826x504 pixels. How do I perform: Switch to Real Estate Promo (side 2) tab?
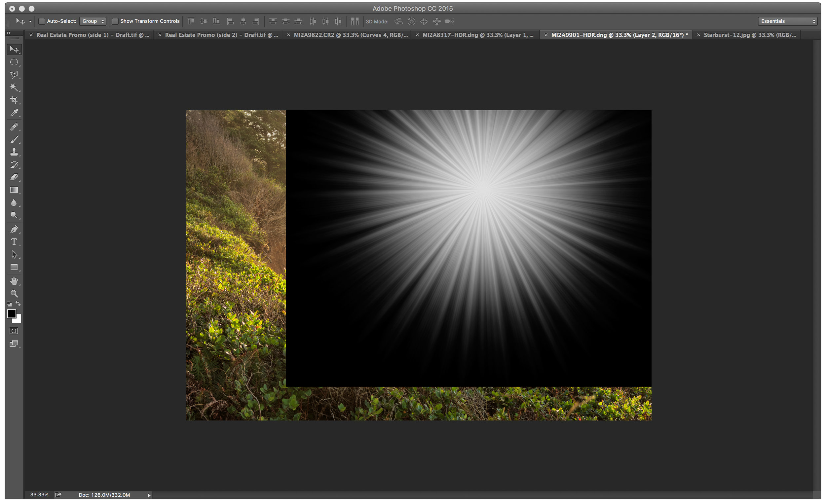221,35
